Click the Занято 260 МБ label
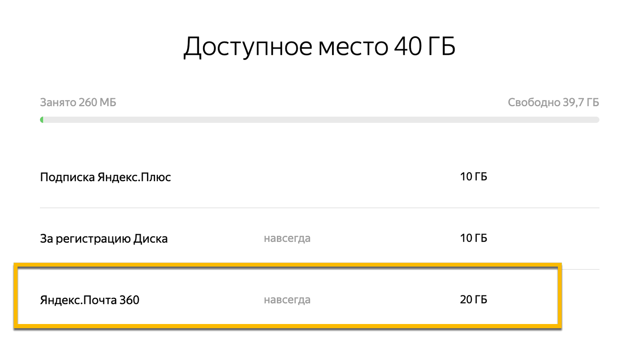 pos(77,102)
